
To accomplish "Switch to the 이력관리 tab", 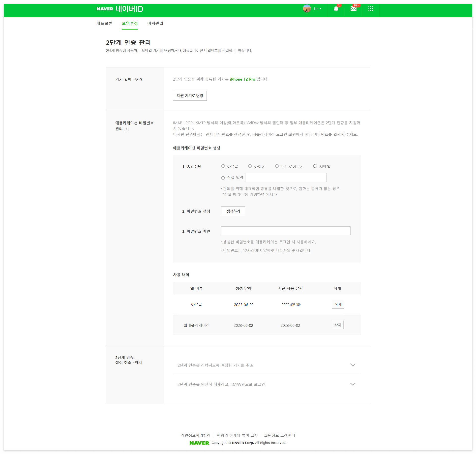I will (x=155, y=23).
